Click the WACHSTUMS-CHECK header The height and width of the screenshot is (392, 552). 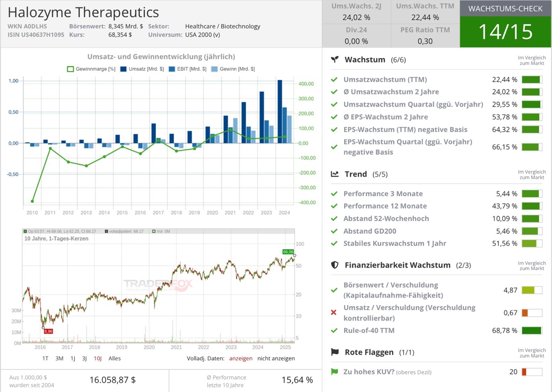coord(505,8)
